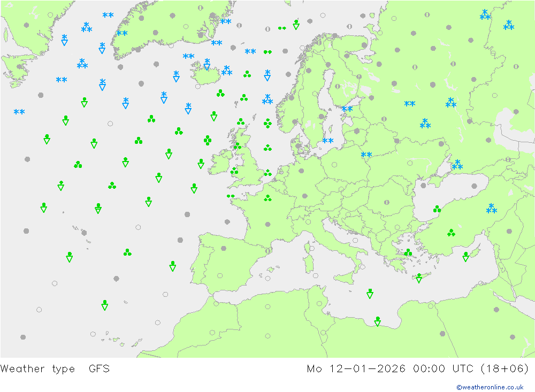Click the rain shower symbol off the Libyan coast
Image resolution: width=535 pixels, height=392 pixels.
pyautogui.click(x=377, y=321)
